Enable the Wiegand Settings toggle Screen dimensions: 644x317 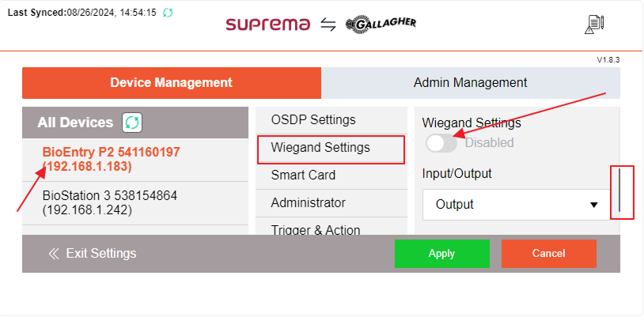click(441, 143)
